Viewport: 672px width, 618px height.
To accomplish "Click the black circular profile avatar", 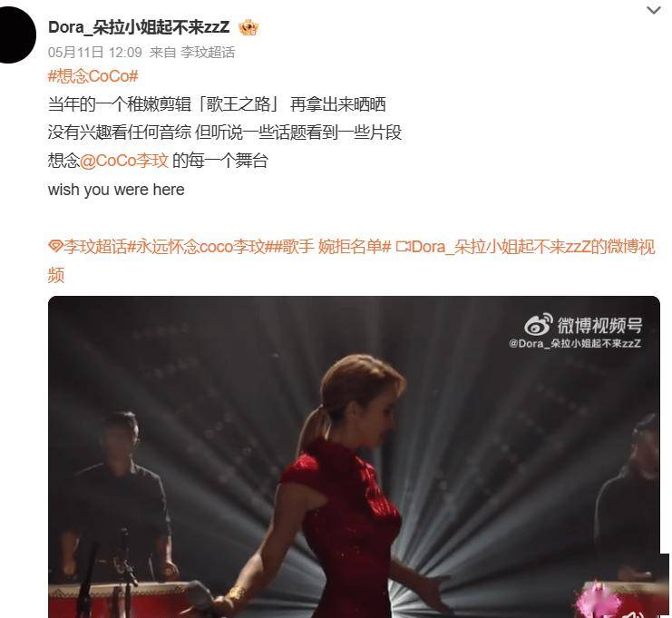I will (x=14, y=35).
